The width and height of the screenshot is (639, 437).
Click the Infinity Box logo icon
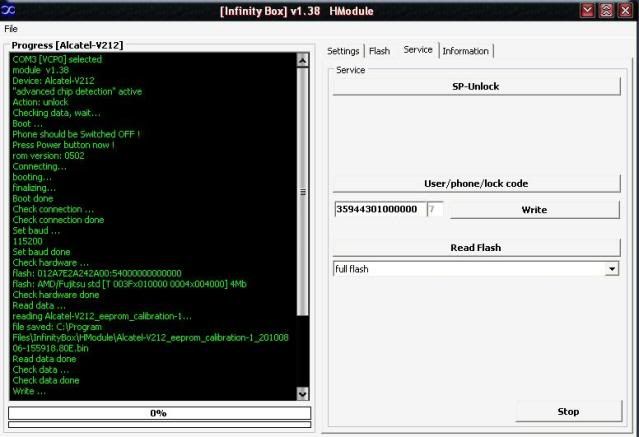9,10
